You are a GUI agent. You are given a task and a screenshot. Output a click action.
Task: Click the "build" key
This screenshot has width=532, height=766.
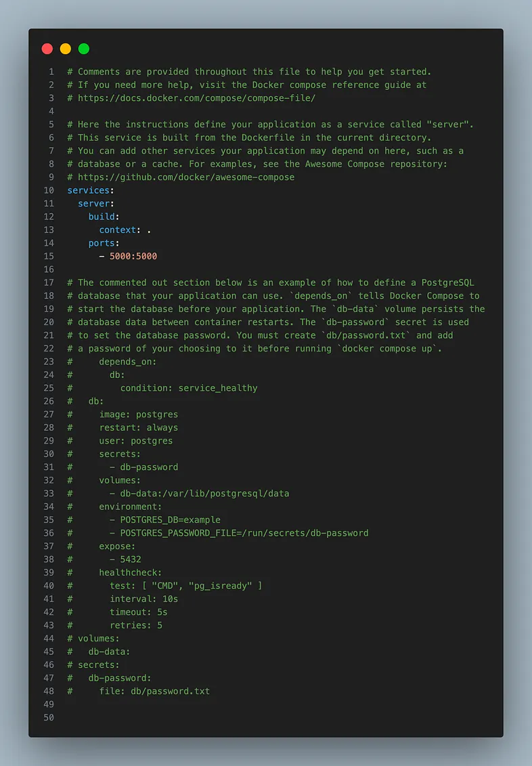point(102,217)
